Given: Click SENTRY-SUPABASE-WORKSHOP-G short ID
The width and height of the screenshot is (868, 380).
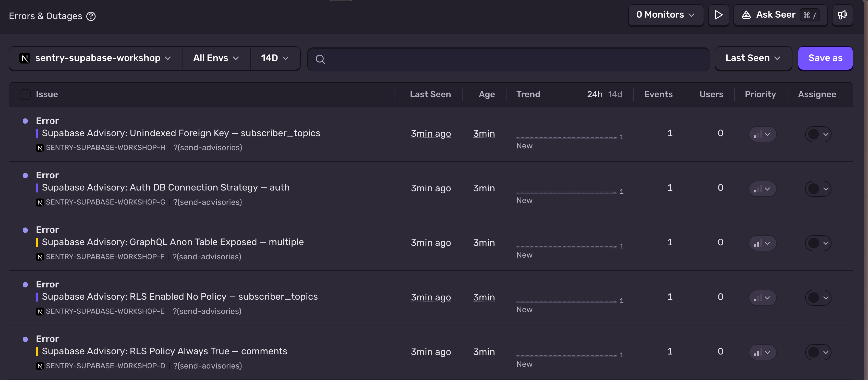Looking at the screenshot, I should coord(105,202).
